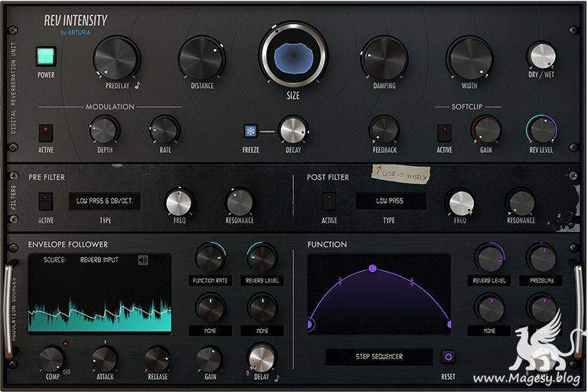
Task: Click the Envelope Follower waveform display
Action: click(100, 293)
